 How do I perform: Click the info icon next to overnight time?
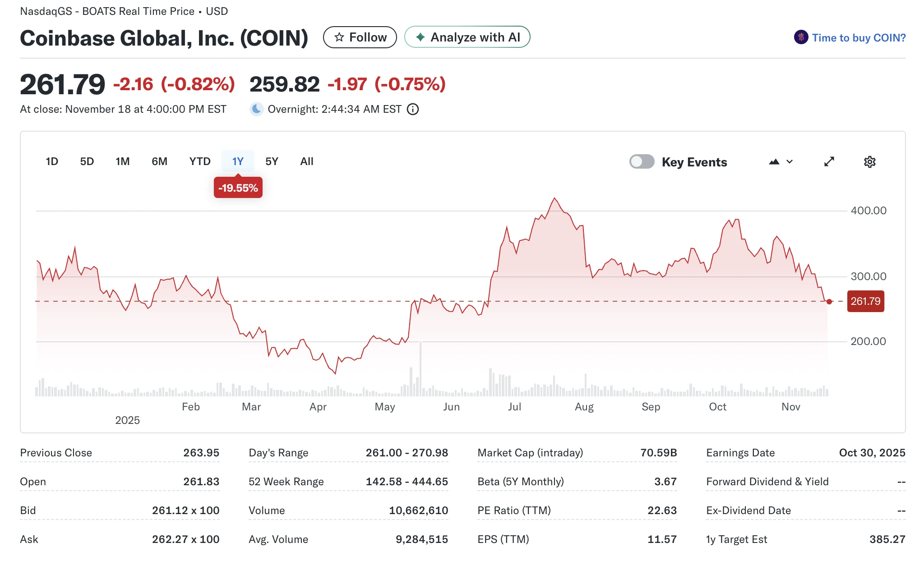(x=413, y=109)
